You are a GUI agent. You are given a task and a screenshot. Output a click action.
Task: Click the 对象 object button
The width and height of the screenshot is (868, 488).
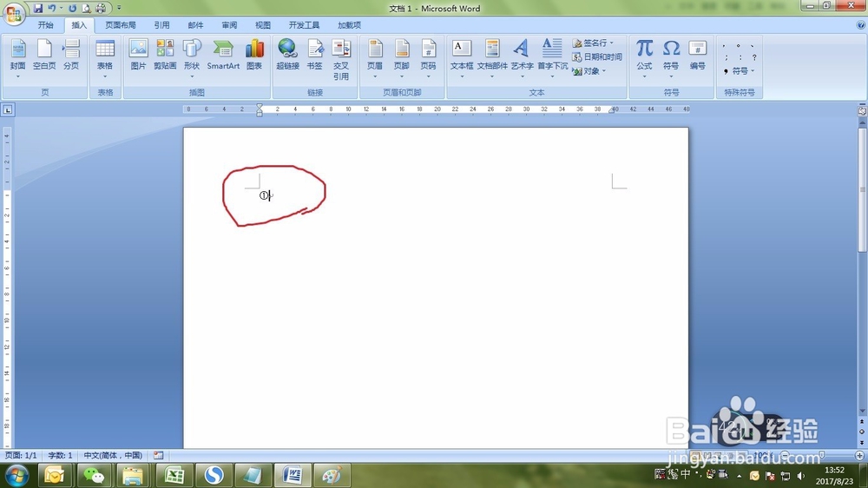point(589,71)
